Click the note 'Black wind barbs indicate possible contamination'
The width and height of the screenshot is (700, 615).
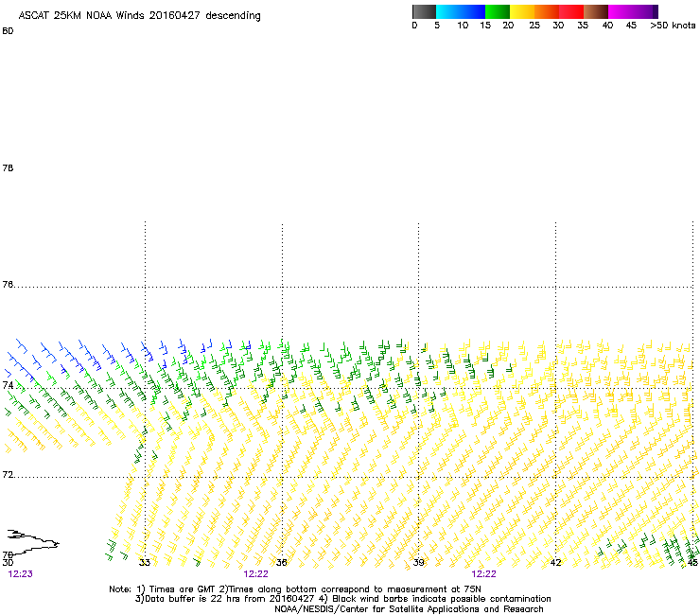click(x=442, y=599)
